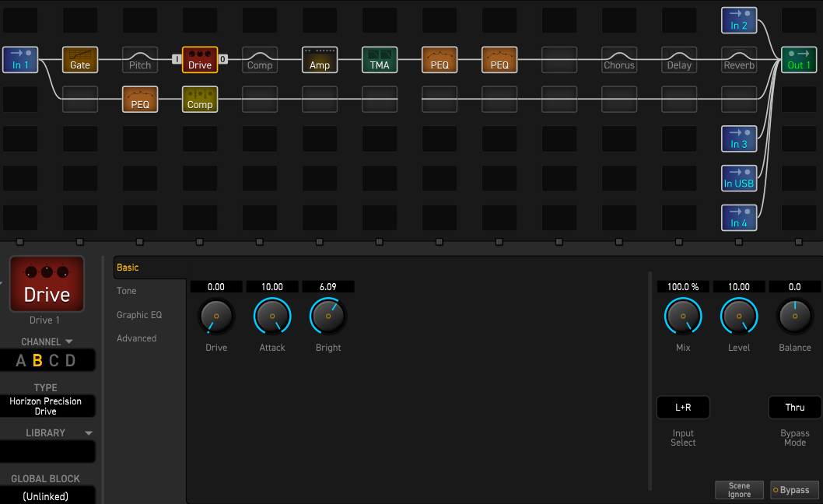
Task: Open the Tone parameter page
Action: (x=127, y=291)
